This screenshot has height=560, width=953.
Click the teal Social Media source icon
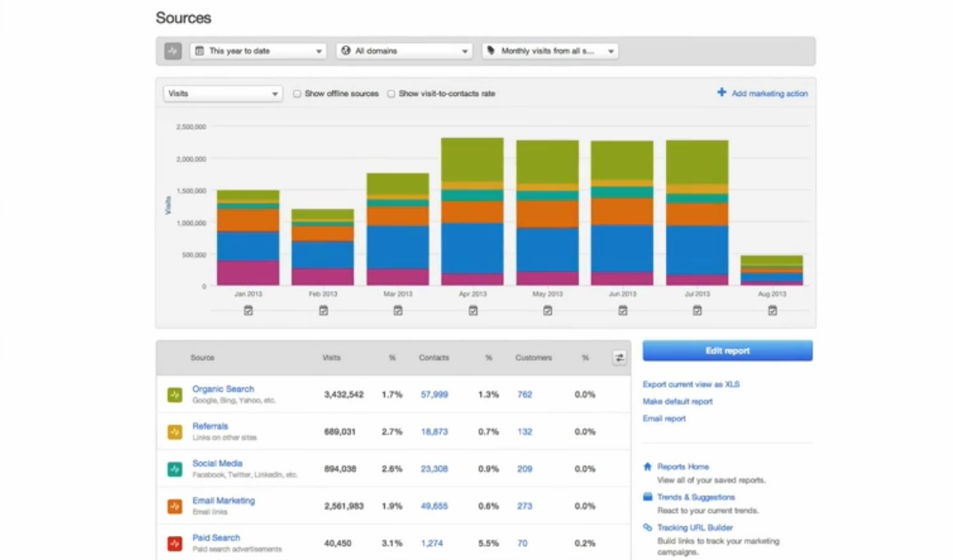[174, 468]
